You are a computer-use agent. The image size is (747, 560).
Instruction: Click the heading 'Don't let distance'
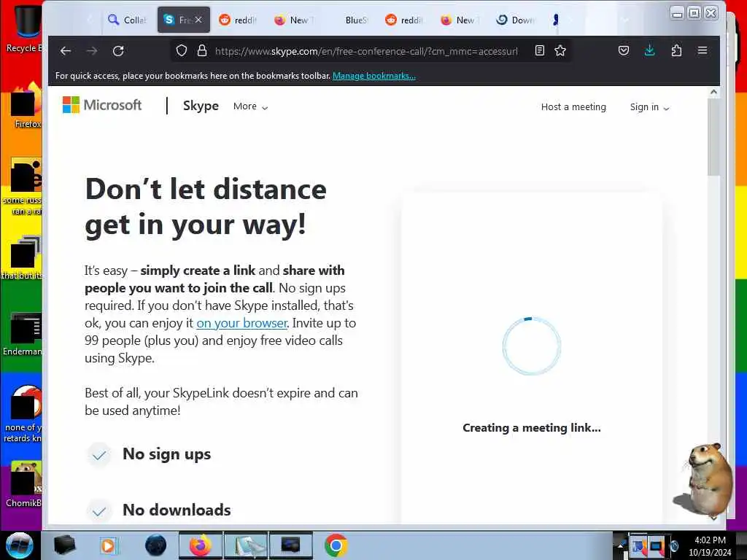coord(206,189)
